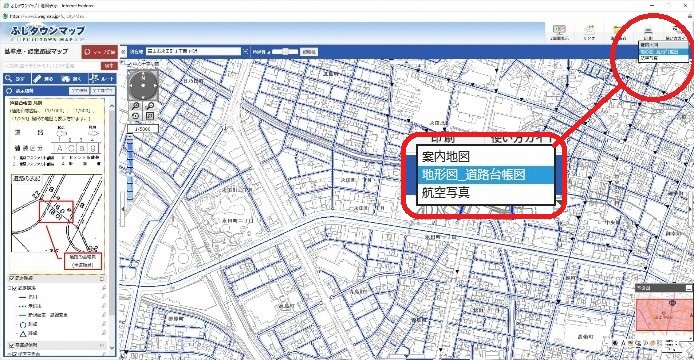The width and height of the screenshot is (694, 360).
Task: Toggle the road layer group checkbox
Action: (15, 288)
